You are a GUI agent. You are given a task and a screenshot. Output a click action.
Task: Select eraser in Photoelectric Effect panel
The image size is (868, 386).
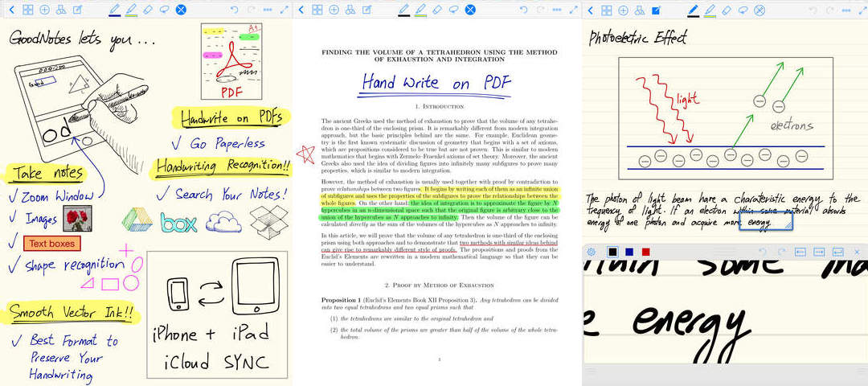[727, 10]
